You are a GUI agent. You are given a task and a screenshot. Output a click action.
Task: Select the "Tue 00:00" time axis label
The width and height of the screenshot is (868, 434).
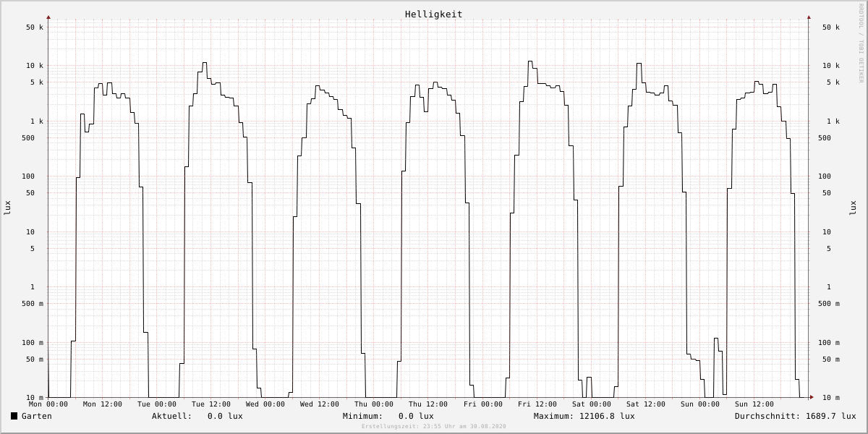(157, 404)
